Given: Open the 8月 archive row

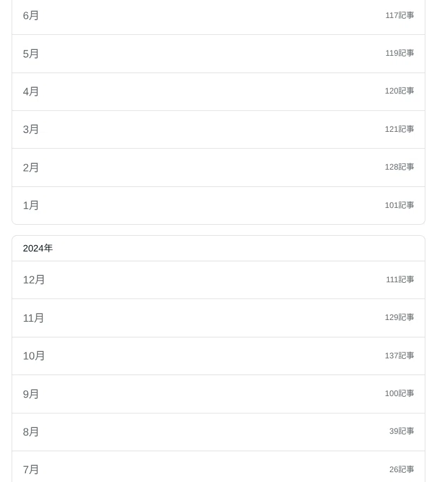Looking at the screenshot, I should pos(218,432).
